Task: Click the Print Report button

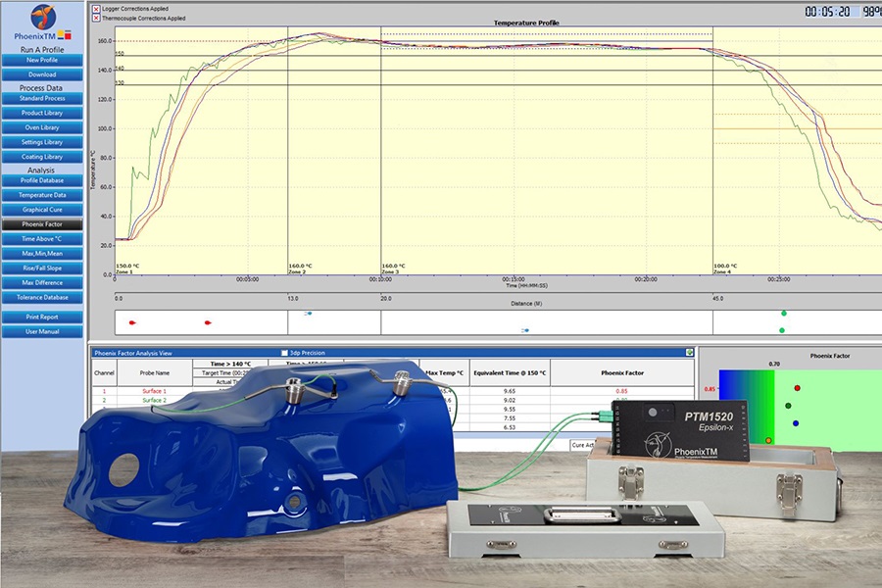Action: pos(42,318)
